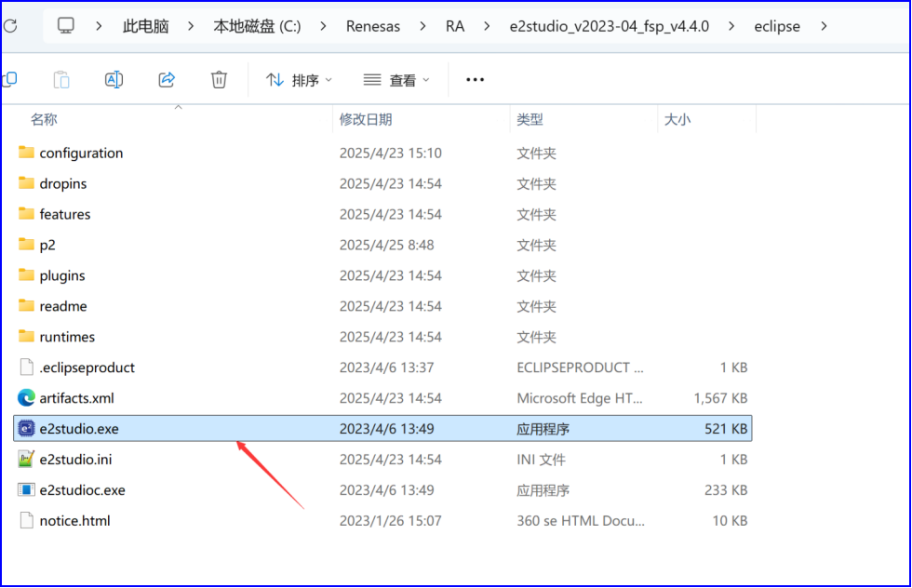Click the INI 文件 type cell
The image size is (912, 588).
tap(541, 460)
